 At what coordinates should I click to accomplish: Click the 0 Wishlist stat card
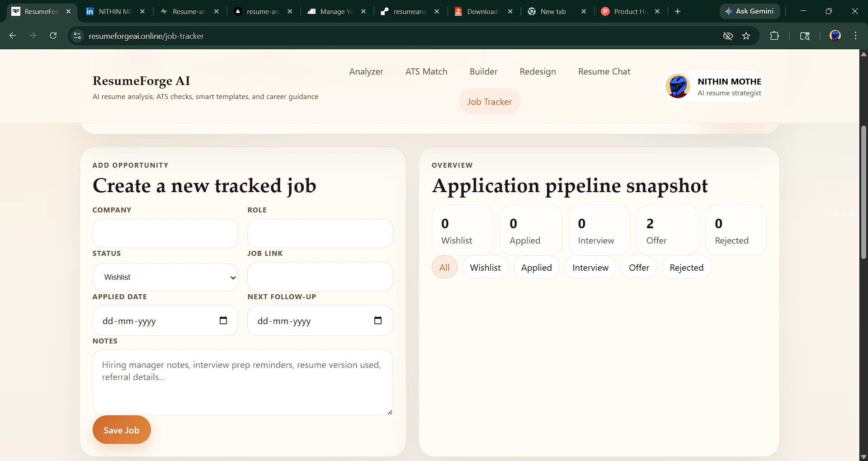pyautogui.click(x=462, y=230)
